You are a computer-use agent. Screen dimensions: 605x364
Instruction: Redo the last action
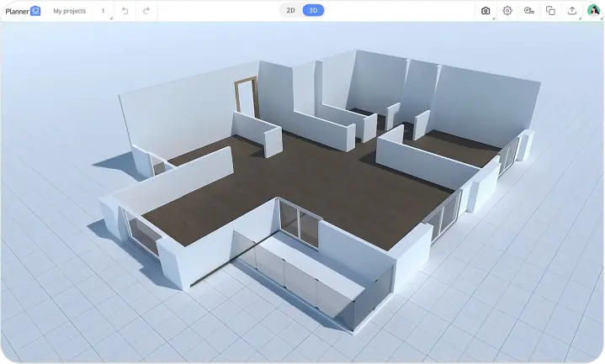point(146,11)
